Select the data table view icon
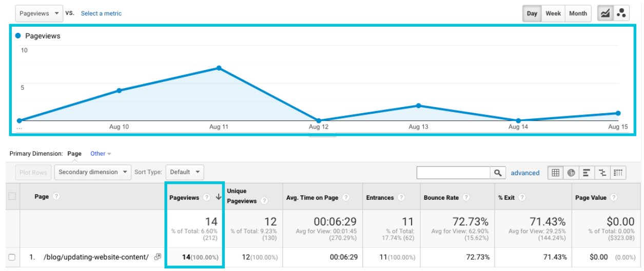The image size is (644, 271). tap(555, 173)
